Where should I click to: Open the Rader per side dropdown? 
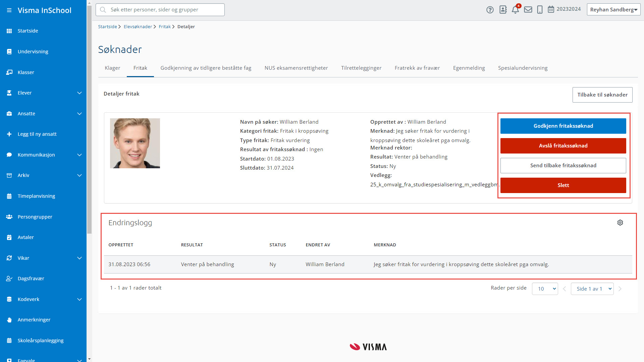coord(545,289)
